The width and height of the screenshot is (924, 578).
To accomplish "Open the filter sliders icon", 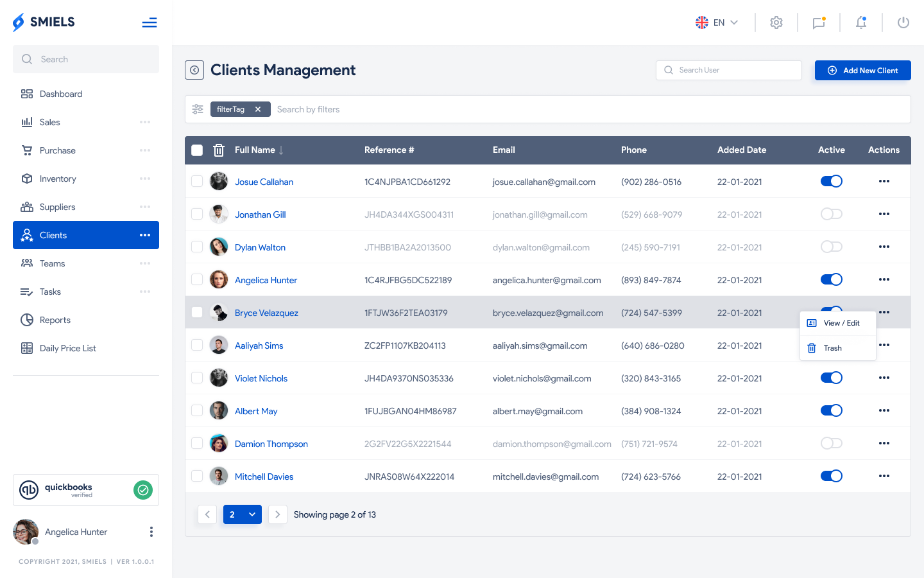I will 198,109.
